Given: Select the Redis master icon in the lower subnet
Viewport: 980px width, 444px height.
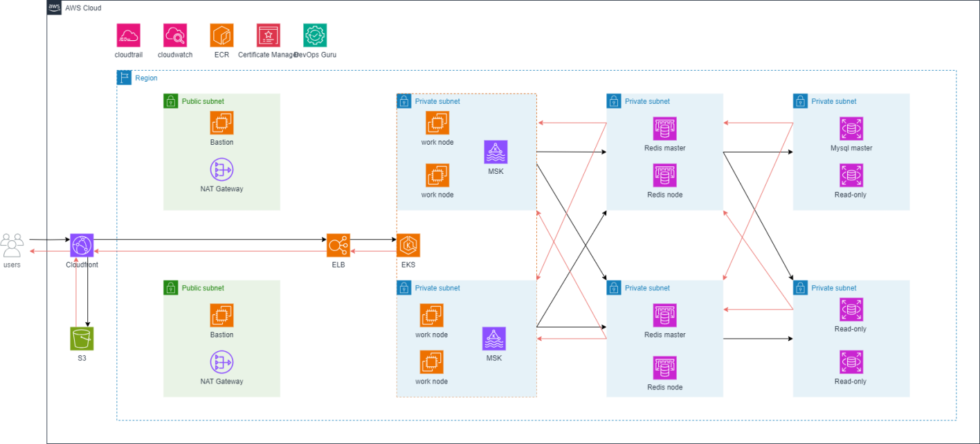Looking at the screenshot, I should (665, 315).
